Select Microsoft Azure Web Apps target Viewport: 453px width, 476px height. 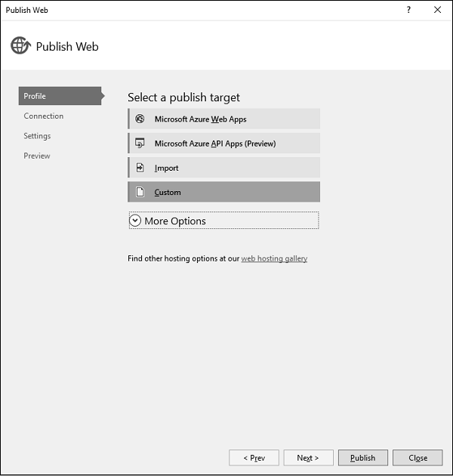click(223, 119)
